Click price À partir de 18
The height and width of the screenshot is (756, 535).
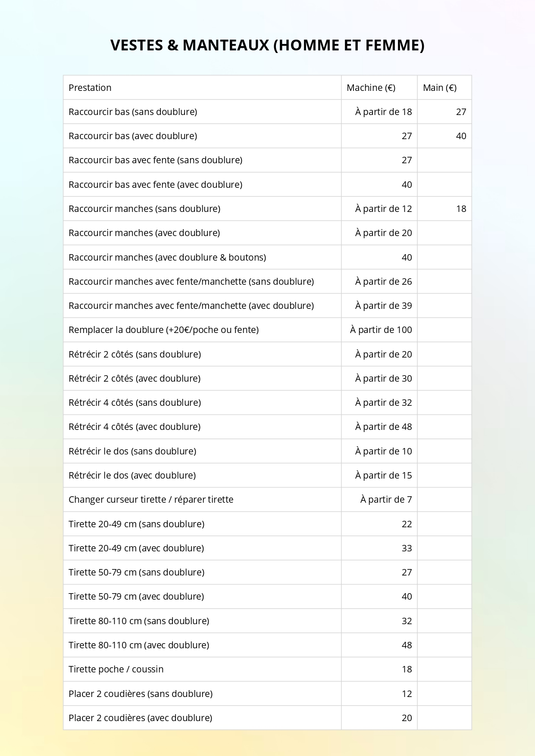coord(384,112)
